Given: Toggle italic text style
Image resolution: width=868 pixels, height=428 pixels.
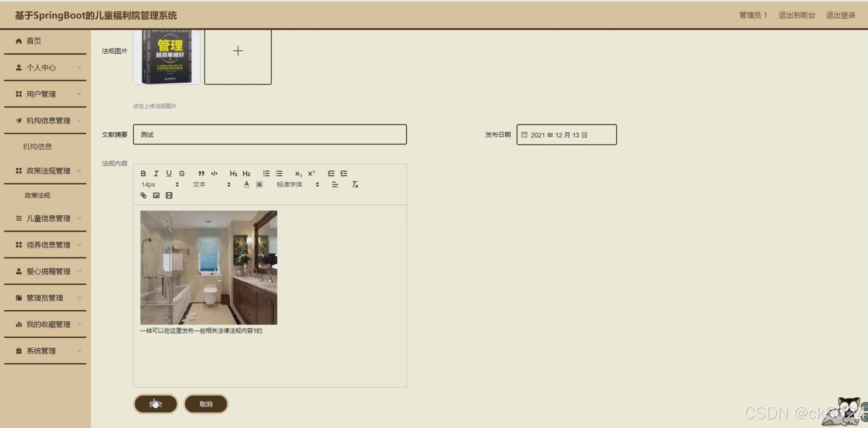Looking at the screenshot, I should point(156,173).
